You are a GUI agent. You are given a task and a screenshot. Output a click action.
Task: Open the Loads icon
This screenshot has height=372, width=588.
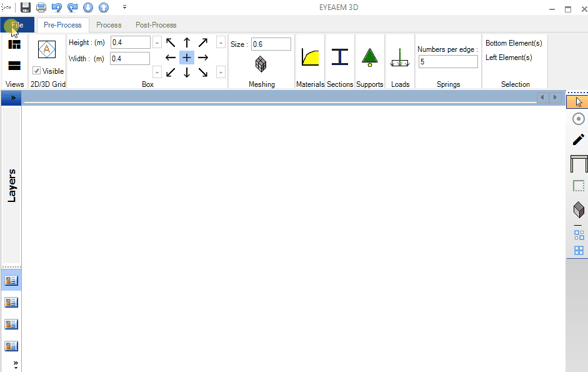400,59
